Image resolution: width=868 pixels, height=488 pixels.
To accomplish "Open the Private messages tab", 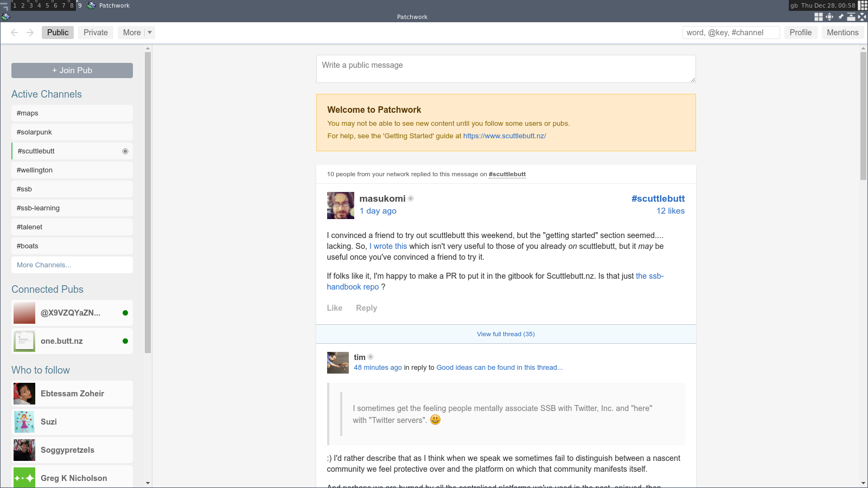I will 95,33.
